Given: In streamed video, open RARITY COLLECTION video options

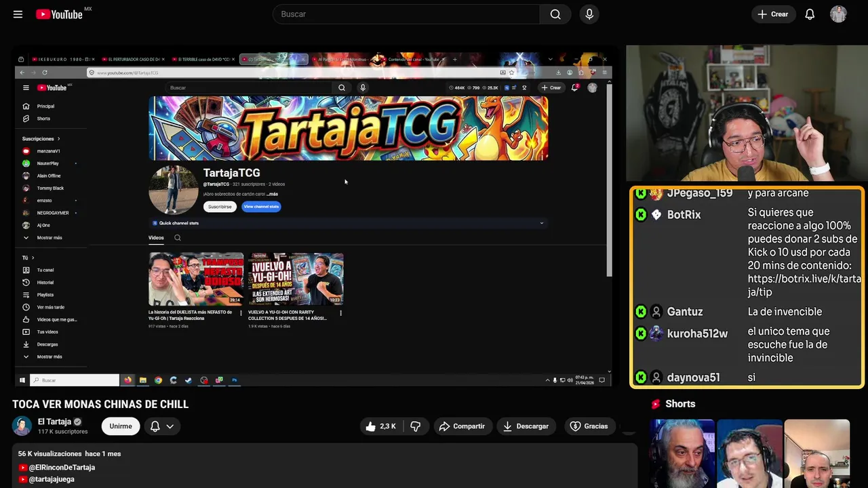Looking at the screenshot, I should [340, 313].
